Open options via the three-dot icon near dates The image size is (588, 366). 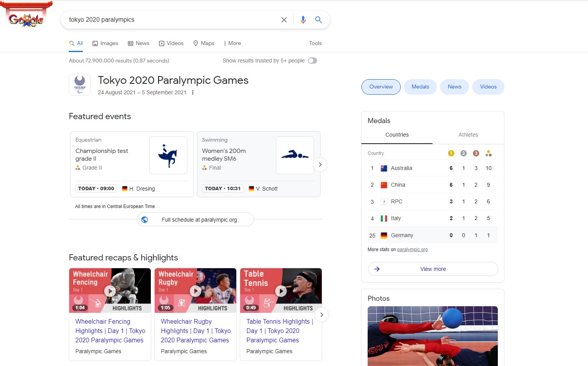192,92
